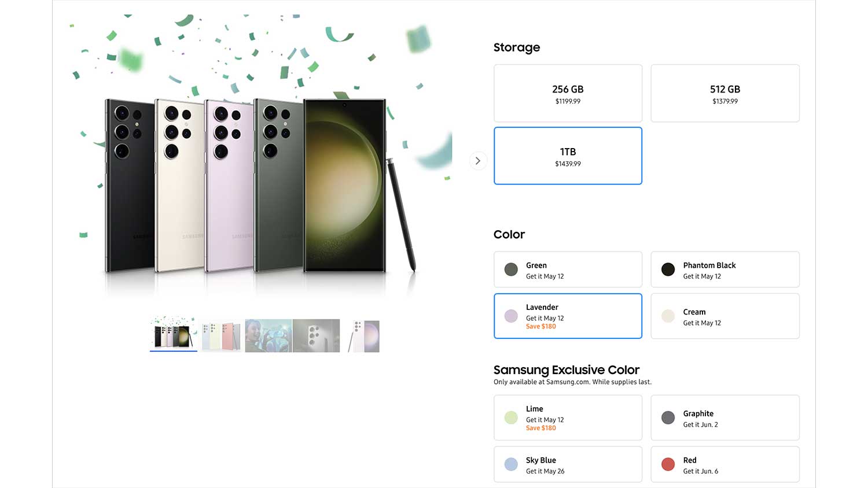Open the third thumbnail with person photo
The image size is (868, 488).
(269, 335)
